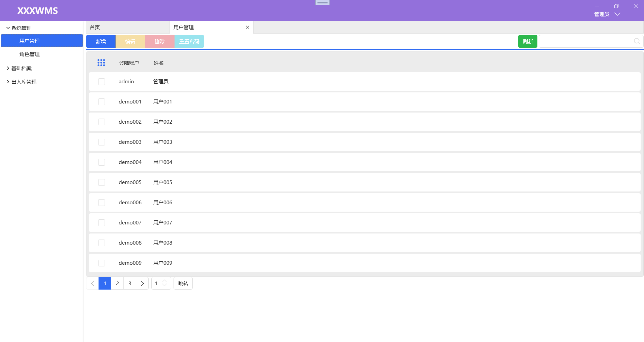
Task: Tick the checkbox for demo008
Action: pyautogui.click(x=102, y=243)
